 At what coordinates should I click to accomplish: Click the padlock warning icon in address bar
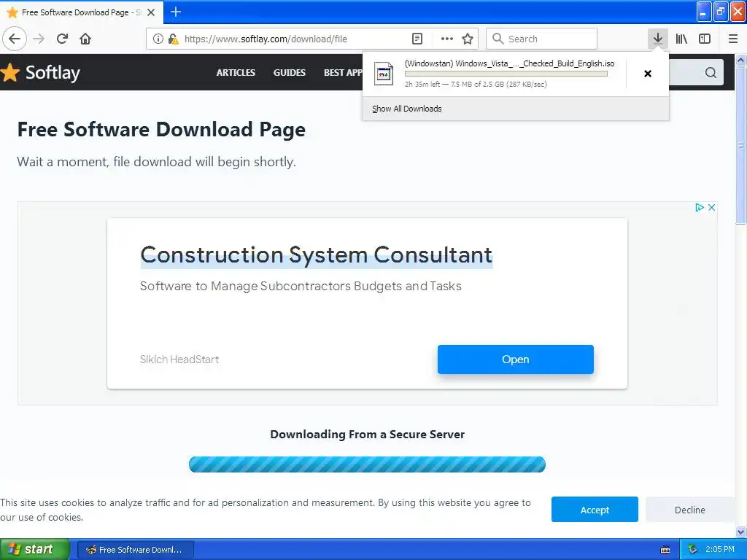coord(173,39)
